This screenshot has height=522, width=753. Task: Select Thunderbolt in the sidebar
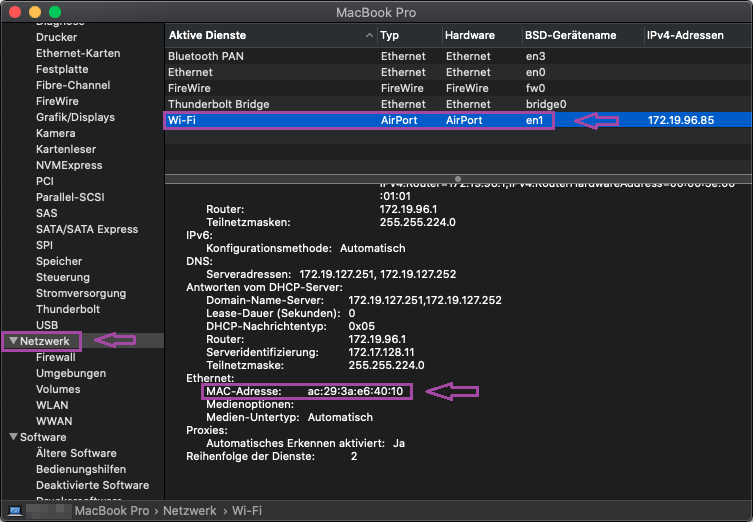pyautogui.click(x=68, y=309)
